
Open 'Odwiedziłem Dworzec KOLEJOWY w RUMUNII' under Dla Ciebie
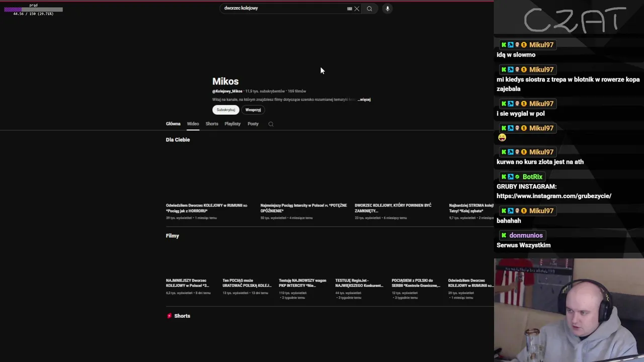pos(207,208)
